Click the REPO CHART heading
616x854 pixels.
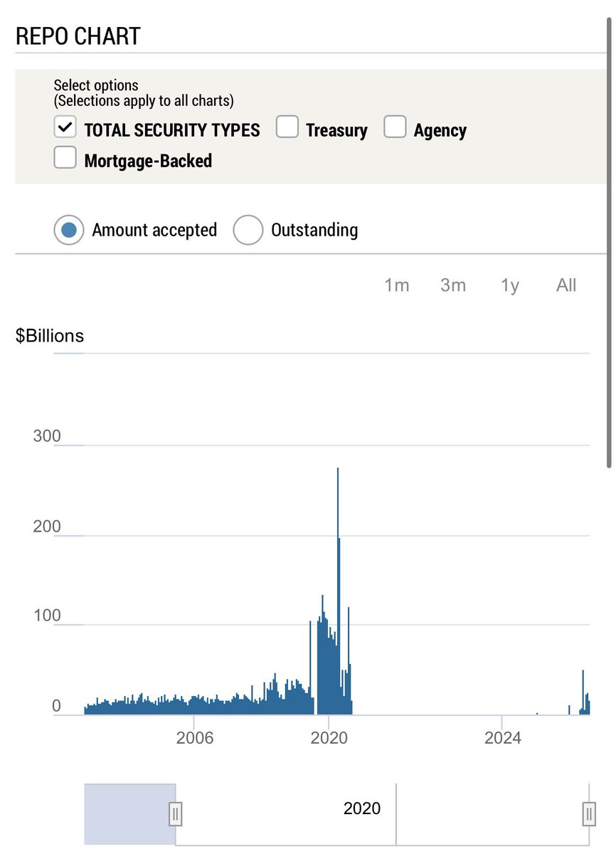(x=78, y=36)
